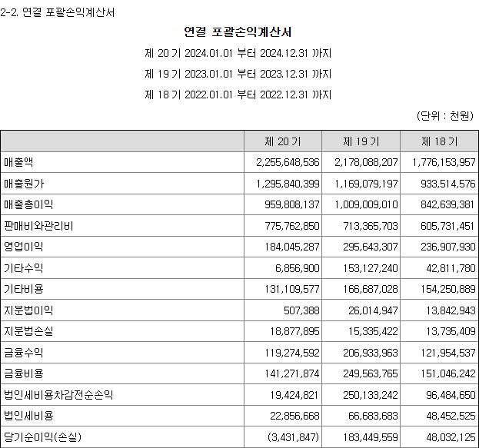
Task: Select the 금융수익 row label
Action: [x=24, y=353]
